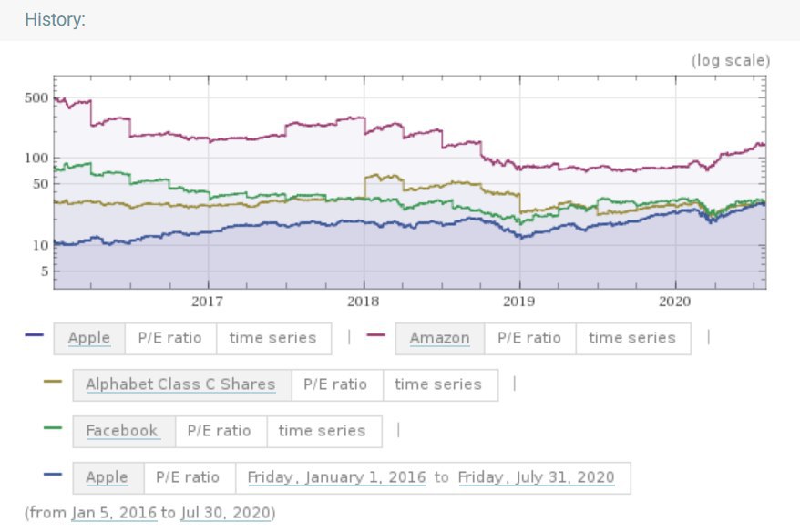This screenshot has height=532, width=800.
Task: Click "P/E ratio" in the first Apple row
Action: click(169, 338)
